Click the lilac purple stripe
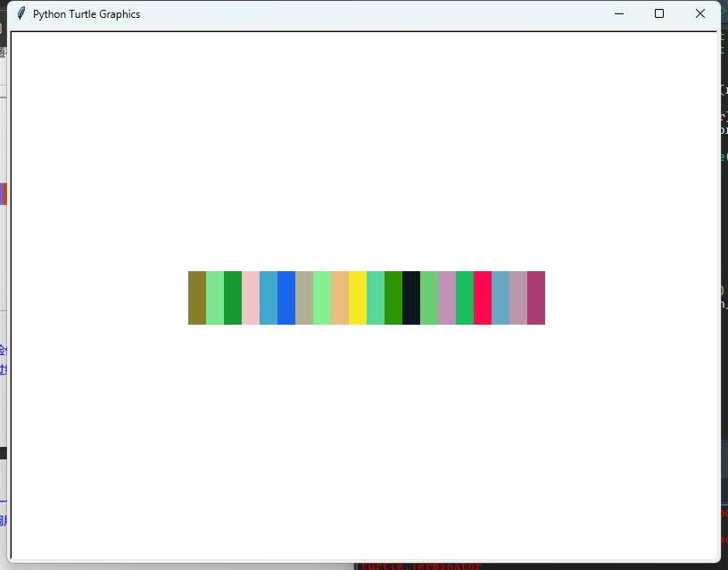Image resolution: width=728 pixels, height=570 pixels. tap(447, 298)
